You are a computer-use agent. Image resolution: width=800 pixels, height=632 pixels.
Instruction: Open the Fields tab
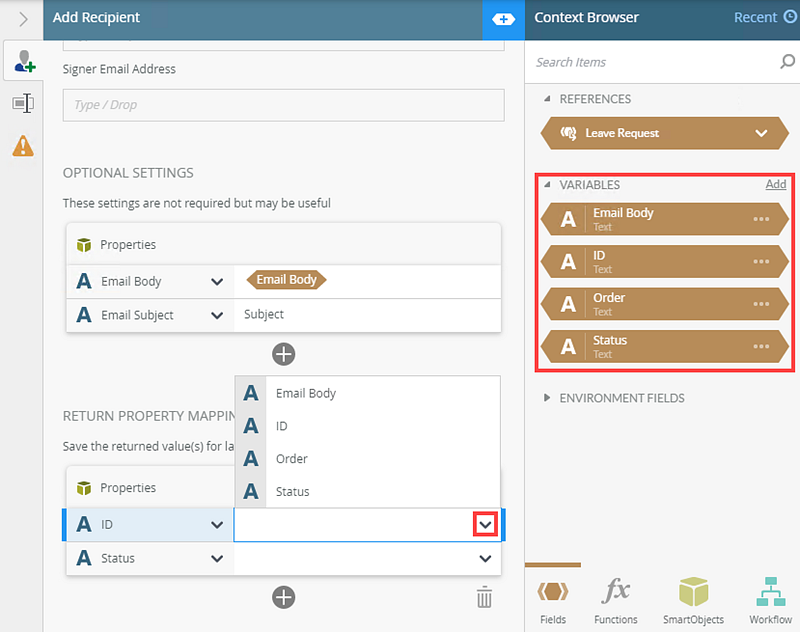pyautogui.click(x=553, y=600)
